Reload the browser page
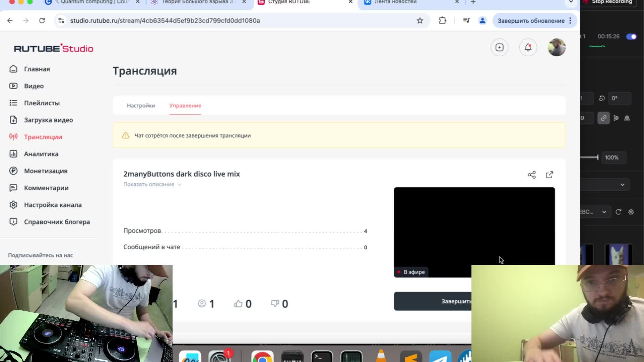644x362 pixels. click(42, 20)
